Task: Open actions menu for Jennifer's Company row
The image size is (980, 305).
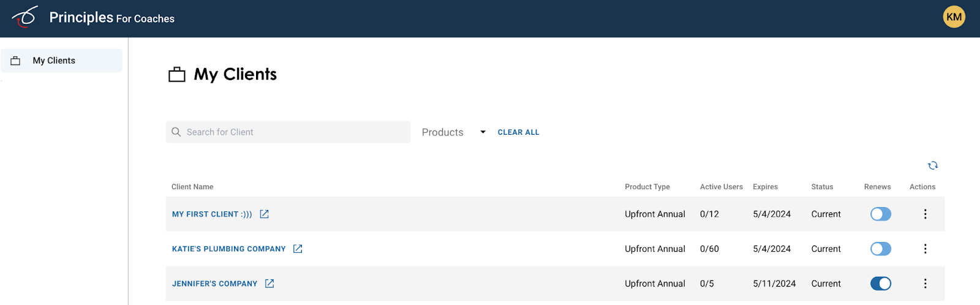Action: [925, 284]
